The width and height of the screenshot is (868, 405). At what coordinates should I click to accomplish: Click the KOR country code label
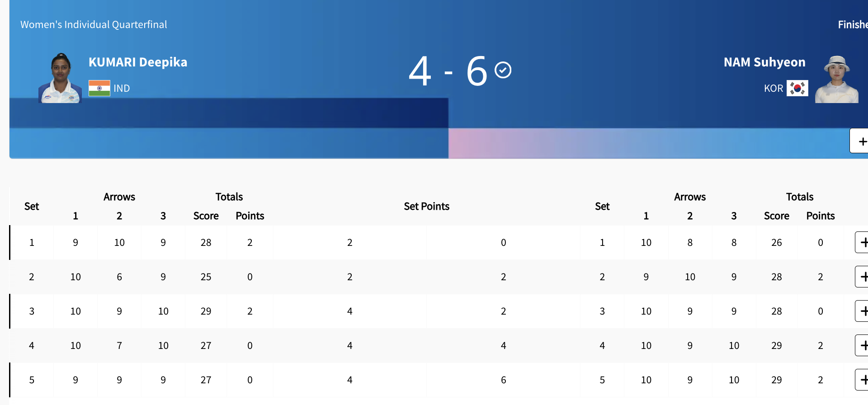[773, 88]
